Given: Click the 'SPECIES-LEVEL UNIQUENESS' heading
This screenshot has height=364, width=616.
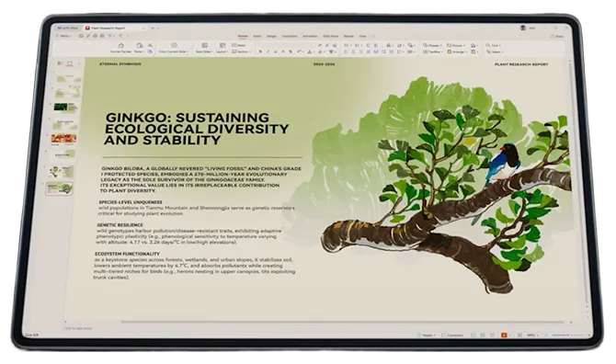Looking at the screenshot, I should tap(131, 202).
